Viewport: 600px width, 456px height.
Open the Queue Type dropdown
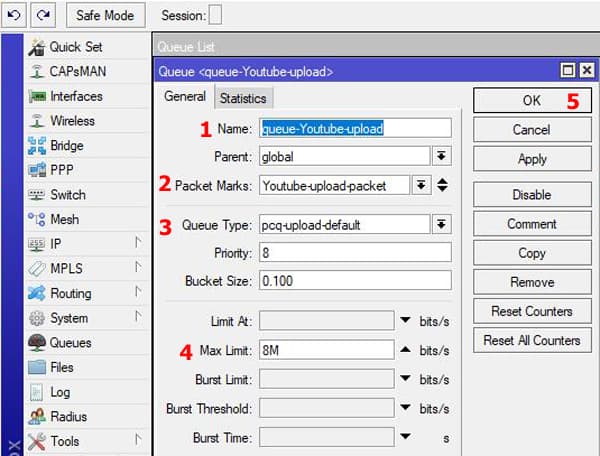pyautogui.click(x=442, y=224)
